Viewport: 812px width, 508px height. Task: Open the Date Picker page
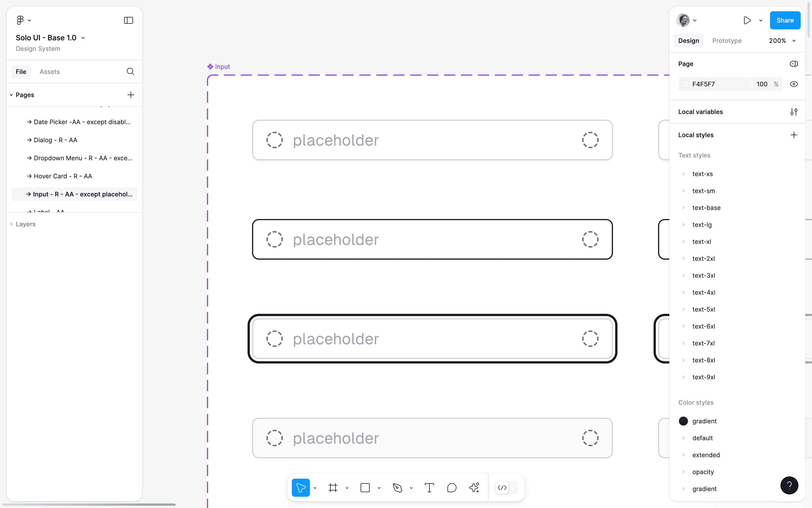click(x=74, y=122)
